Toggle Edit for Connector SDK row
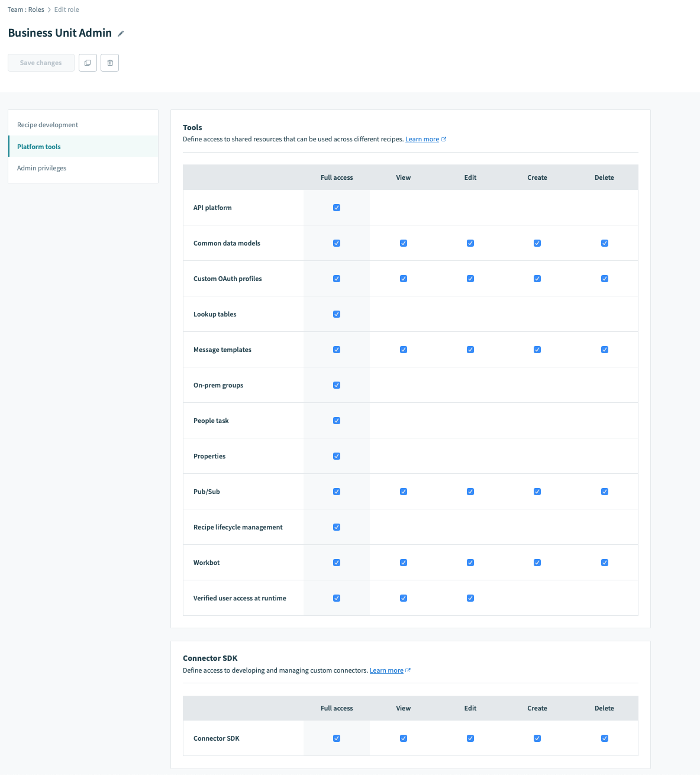Image resolution: width=700 pixels, height=775 pixels. coord(470,738)
